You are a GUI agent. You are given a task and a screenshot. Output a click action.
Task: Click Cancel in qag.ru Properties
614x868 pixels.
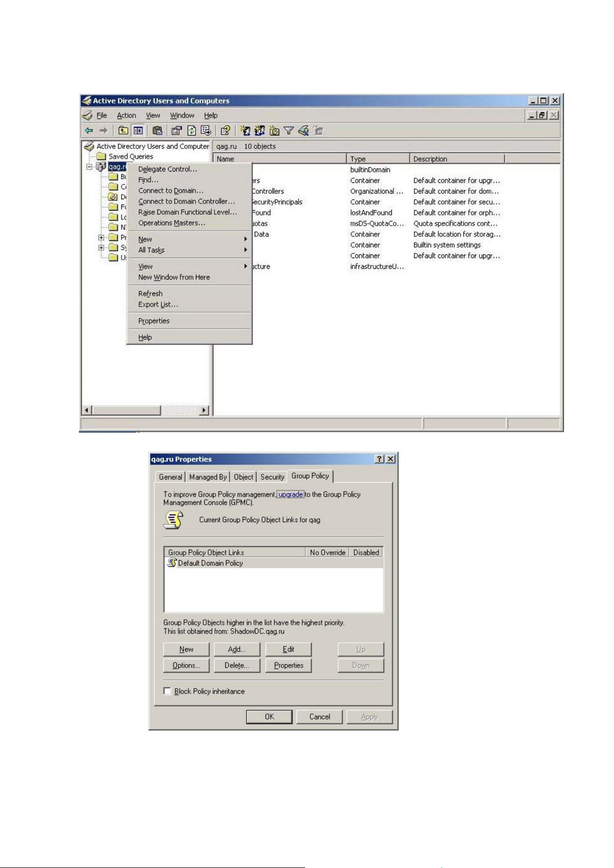[x=320, y=717]
